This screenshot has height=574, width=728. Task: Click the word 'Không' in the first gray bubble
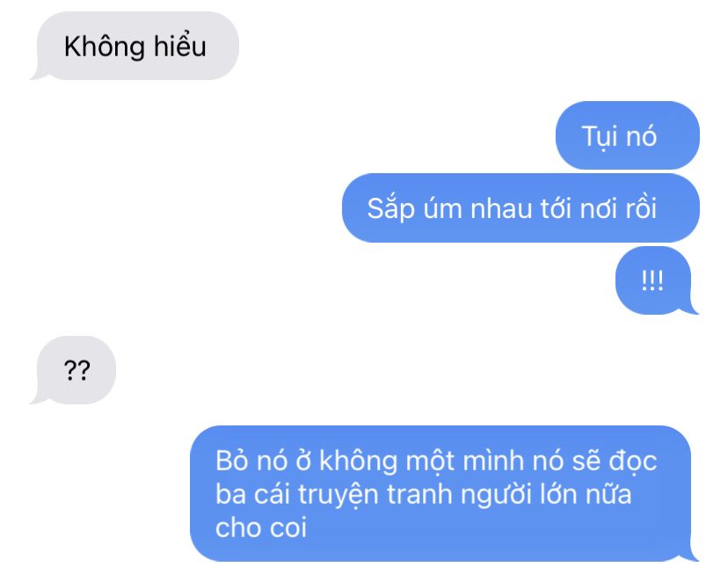[105, 47]
